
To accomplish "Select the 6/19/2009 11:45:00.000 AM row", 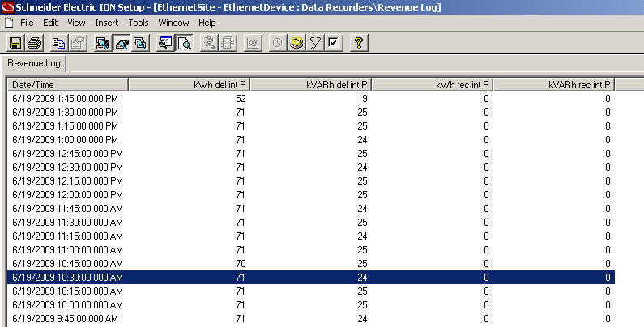I will (311, 209).
